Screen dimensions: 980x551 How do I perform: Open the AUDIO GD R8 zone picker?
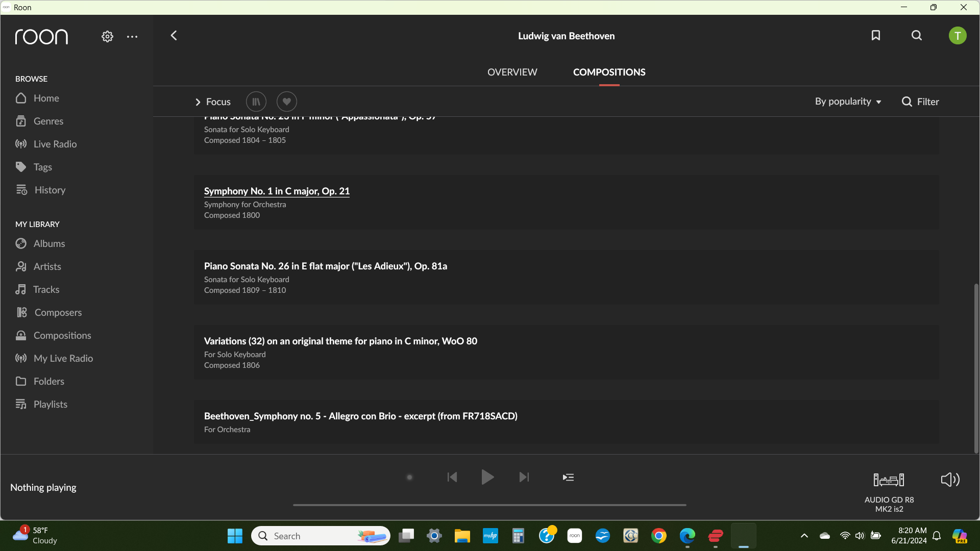click(889, 480)
